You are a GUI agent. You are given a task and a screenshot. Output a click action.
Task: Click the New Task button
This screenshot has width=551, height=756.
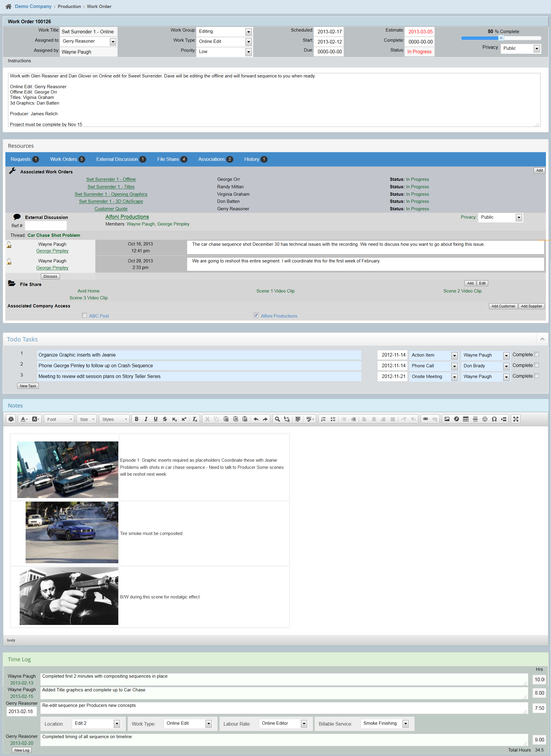[28, 386]
